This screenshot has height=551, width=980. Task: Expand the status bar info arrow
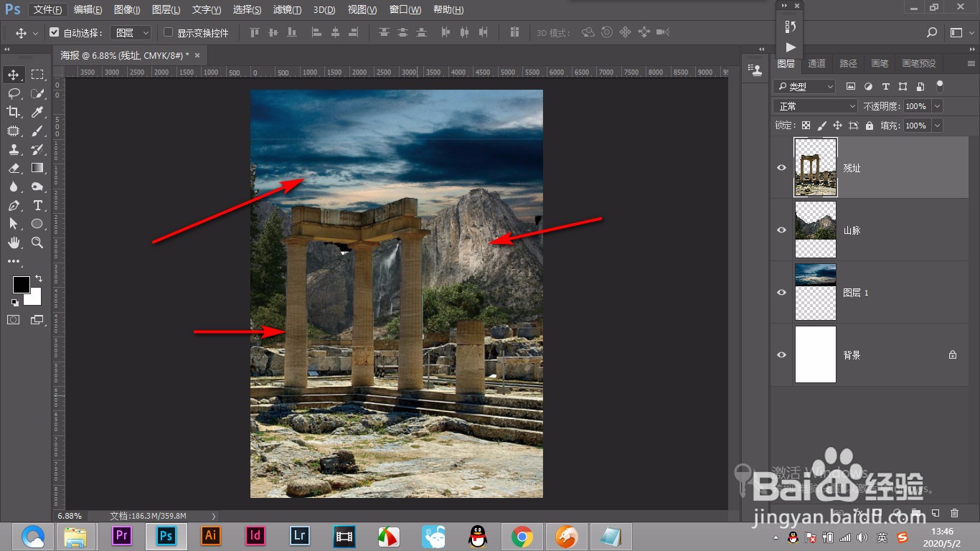click(x=214, y=516)
